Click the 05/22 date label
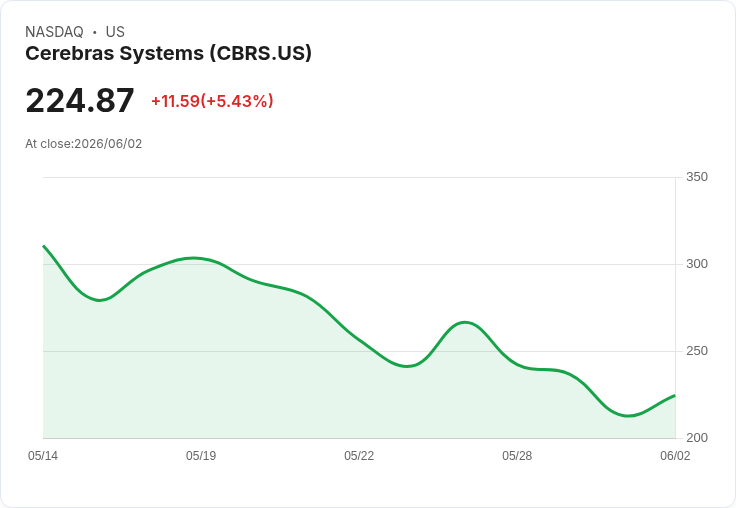736x508 pixels. (359, 455)
